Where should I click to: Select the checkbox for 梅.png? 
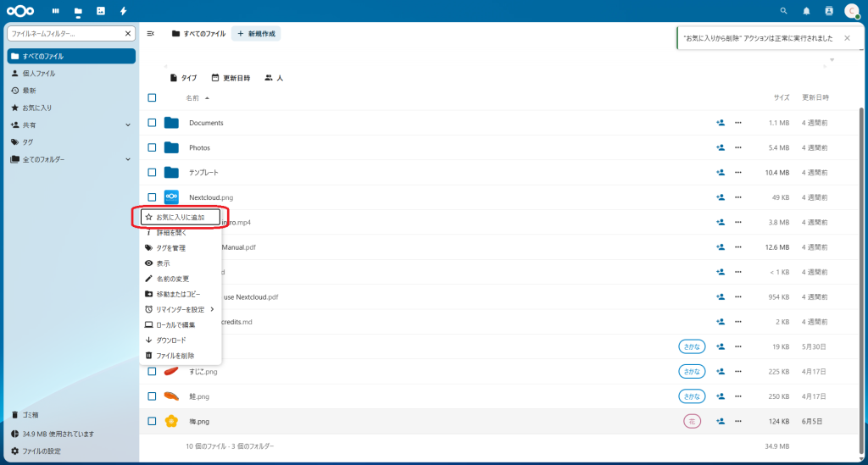tap(152, 421)
